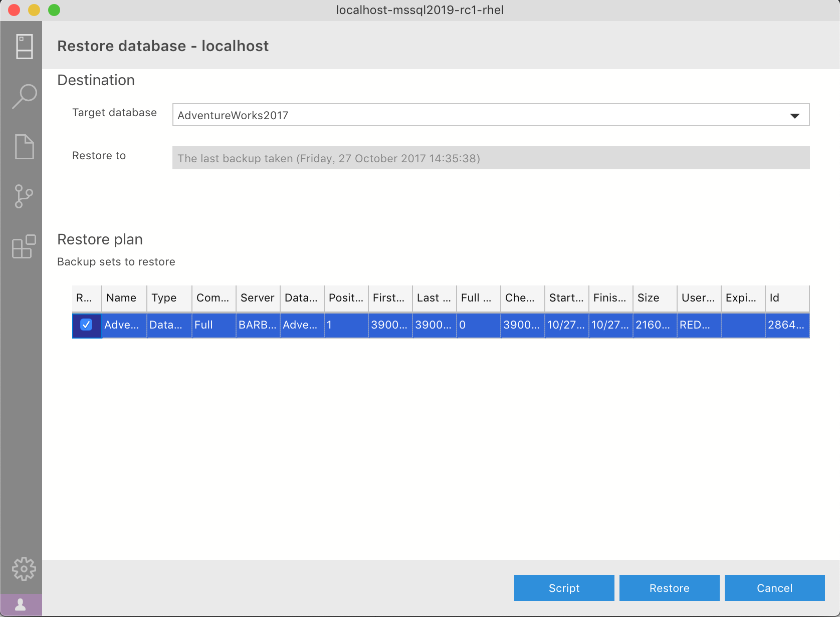Cancel the restore database dialog
Viewport: 840px width, 617px height.
point(774,588)
